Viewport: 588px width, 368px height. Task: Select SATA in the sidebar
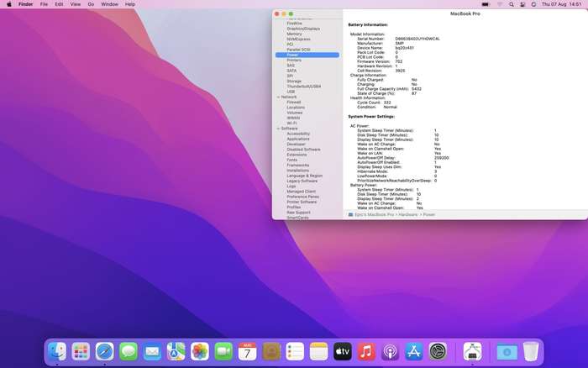291,71
